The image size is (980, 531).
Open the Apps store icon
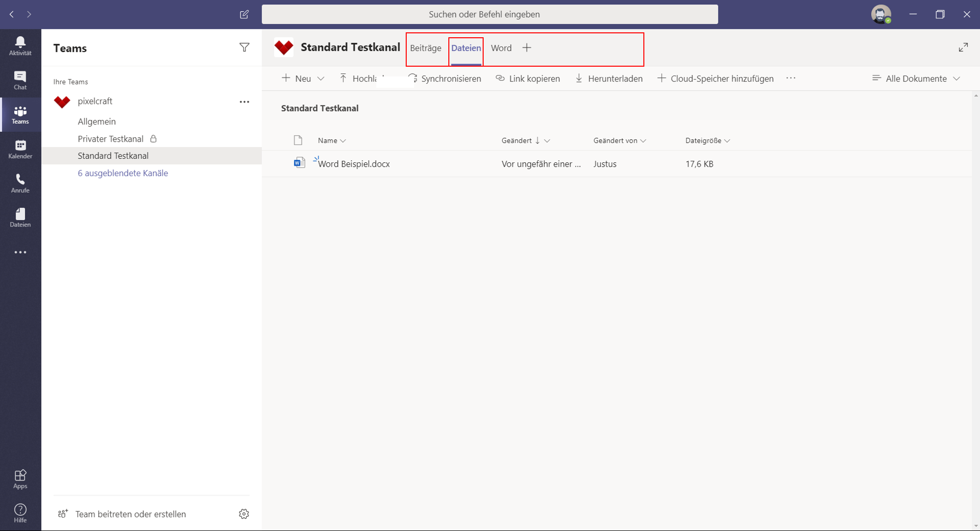[x=20, y=479]
